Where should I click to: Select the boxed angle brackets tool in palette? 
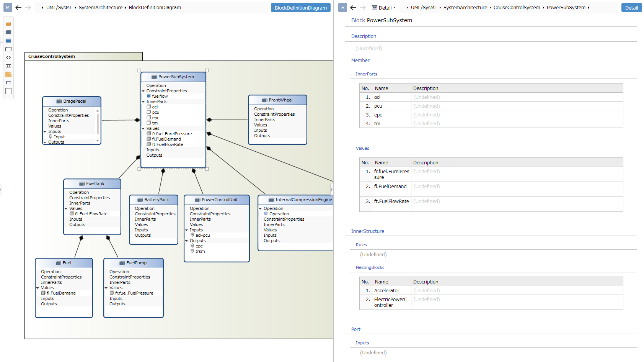tap(8, 66)
